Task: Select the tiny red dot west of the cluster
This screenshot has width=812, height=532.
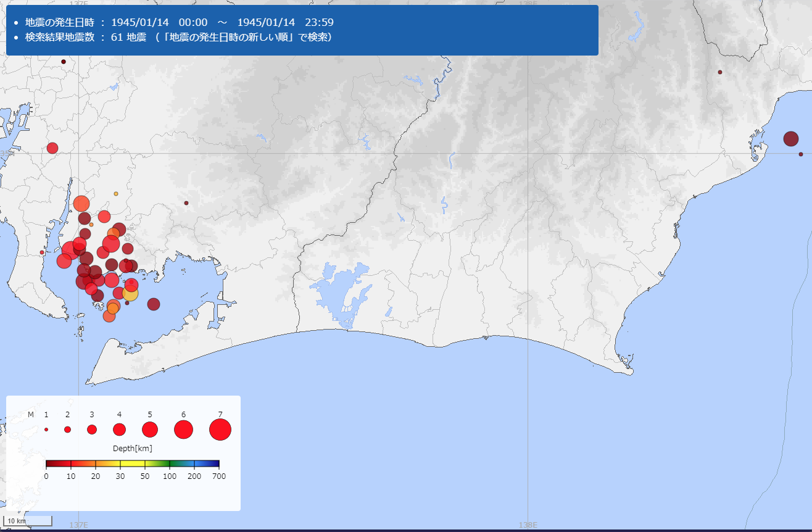Action: [42, 252]
